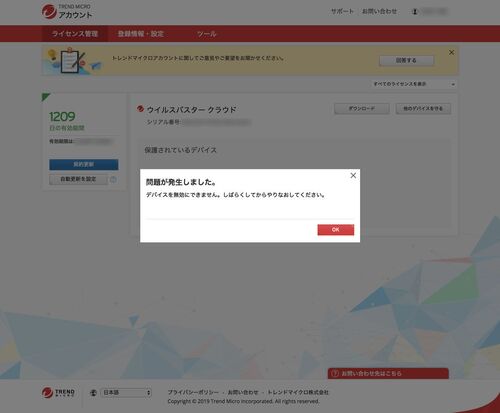Screen dimensions: 500x413
Task: Click the globe language icon in footer
Action: (x=93, y=393)
